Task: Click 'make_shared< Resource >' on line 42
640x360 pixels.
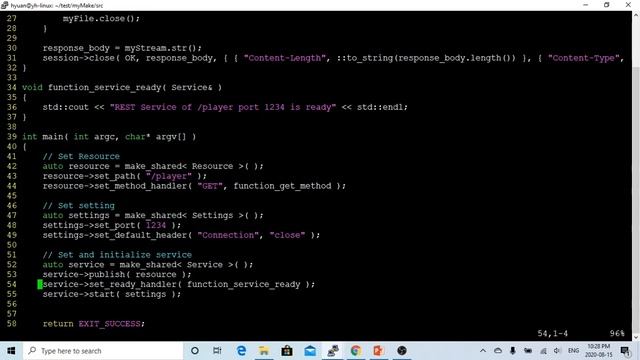Action: tap(184, 166)
